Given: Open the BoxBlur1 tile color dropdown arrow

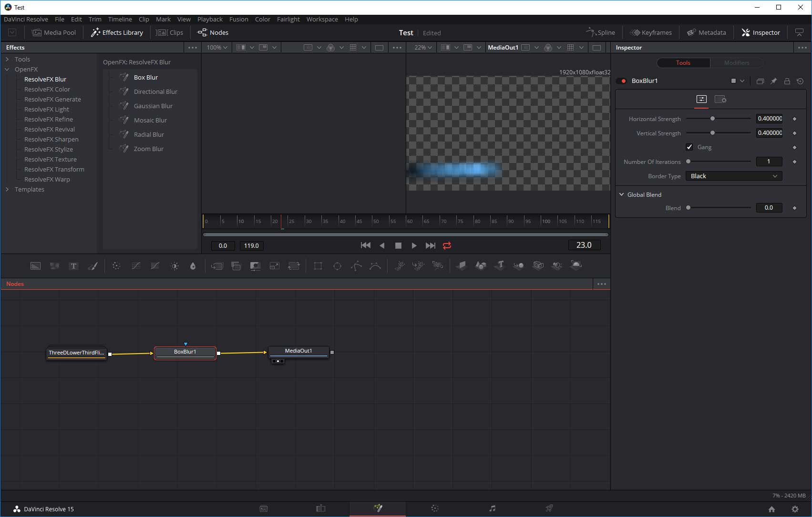Looking at the screenshot, I should 742,81.
